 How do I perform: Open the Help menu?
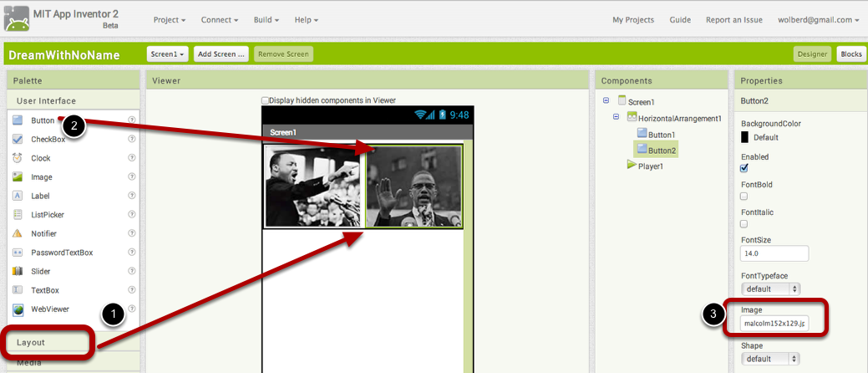click(x=306, y=19)
